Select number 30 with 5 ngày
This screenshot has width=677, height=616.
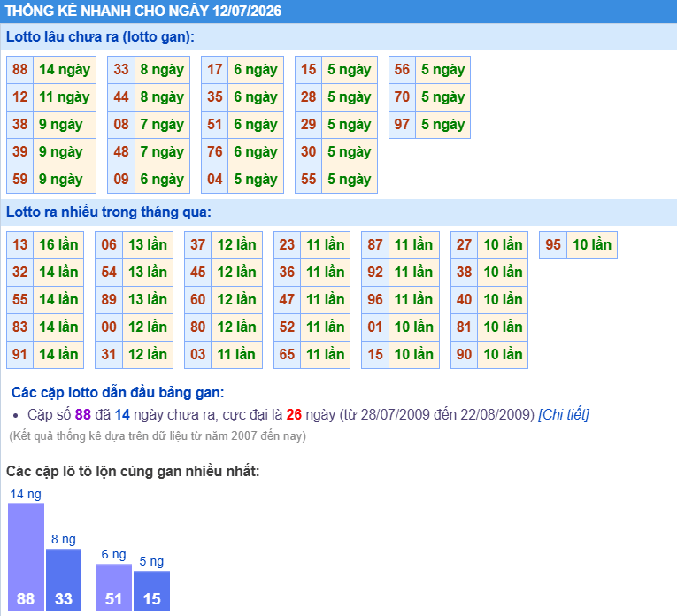coord(308,152)
